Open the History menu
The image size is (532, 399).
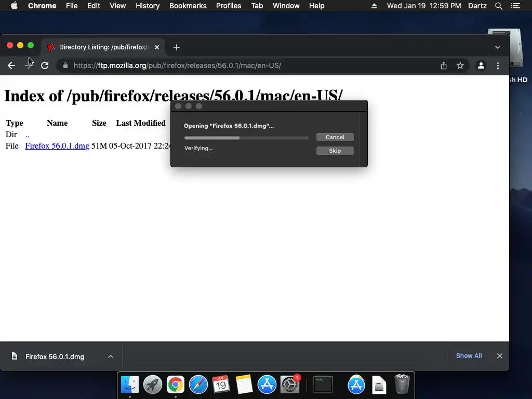click(x=148, y=6)
